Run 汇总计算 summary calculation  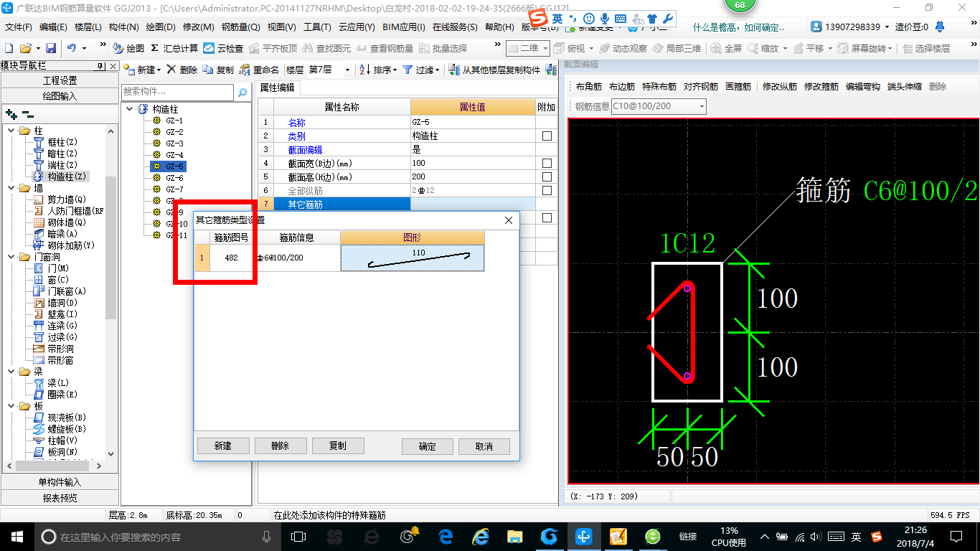tap(174, 48)
